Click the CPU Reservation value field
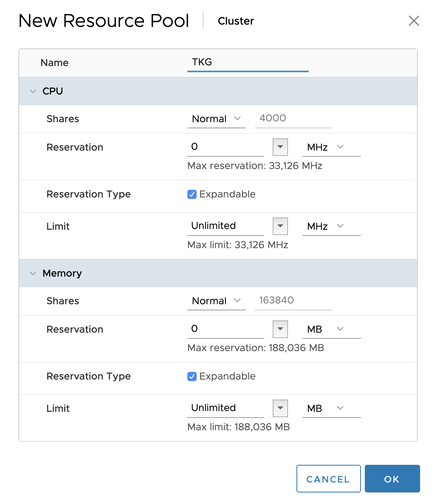 point(225,147)
